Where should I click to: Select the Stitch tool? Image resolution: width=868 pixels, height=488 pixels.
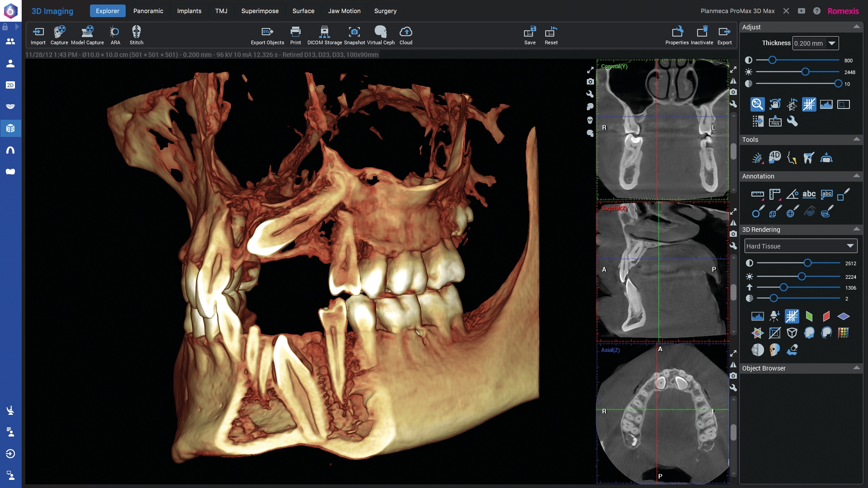[x=136, y=35]
